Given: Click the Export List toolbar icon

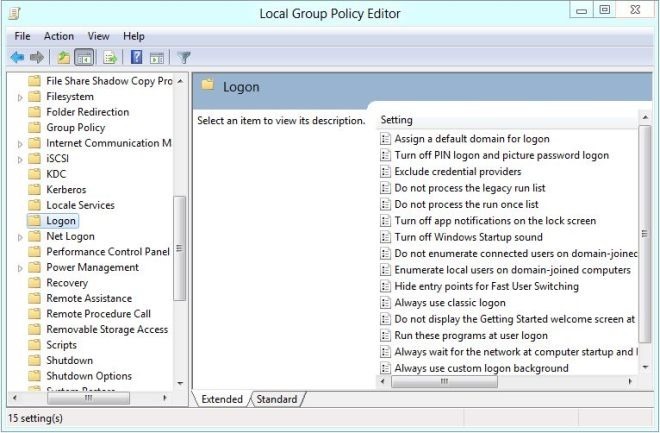Looking at the screenshot, I should [110, 57].
